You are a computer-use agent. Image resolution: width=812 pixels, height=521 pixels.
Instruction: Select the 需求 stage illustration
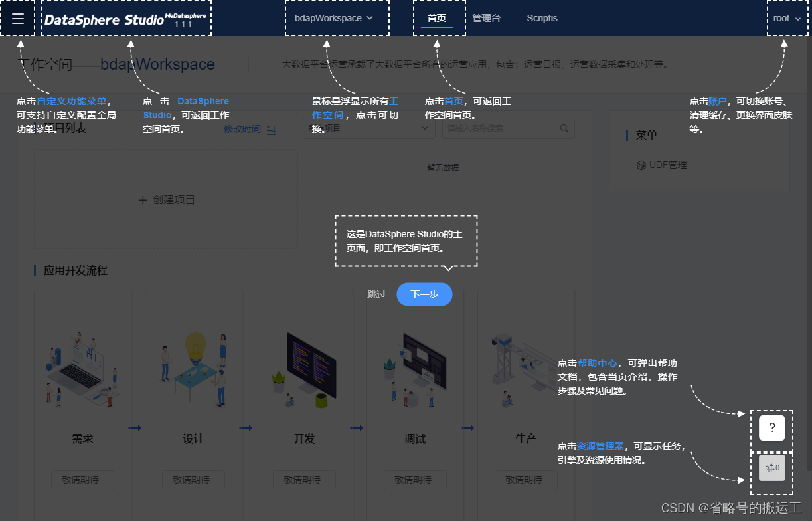[x=82, y=369]
